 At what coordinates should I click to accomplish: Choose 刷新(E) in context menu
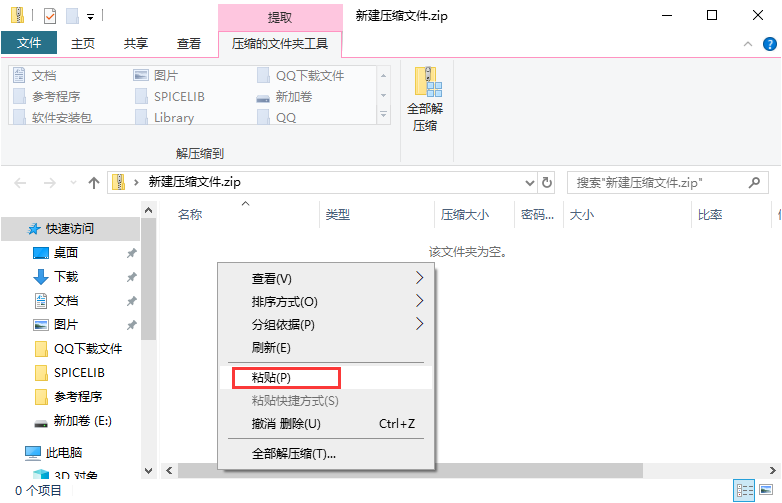pyautogui.click(x=326, y=347)
